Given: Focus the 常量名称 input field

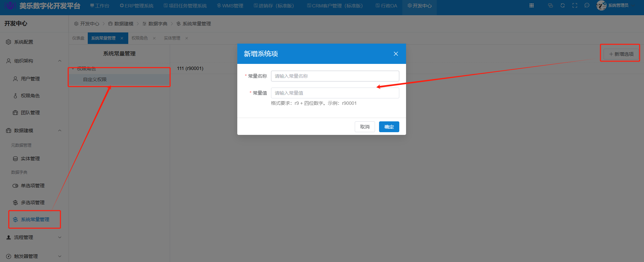Looking at the screenshot, I should coord(335,76).
